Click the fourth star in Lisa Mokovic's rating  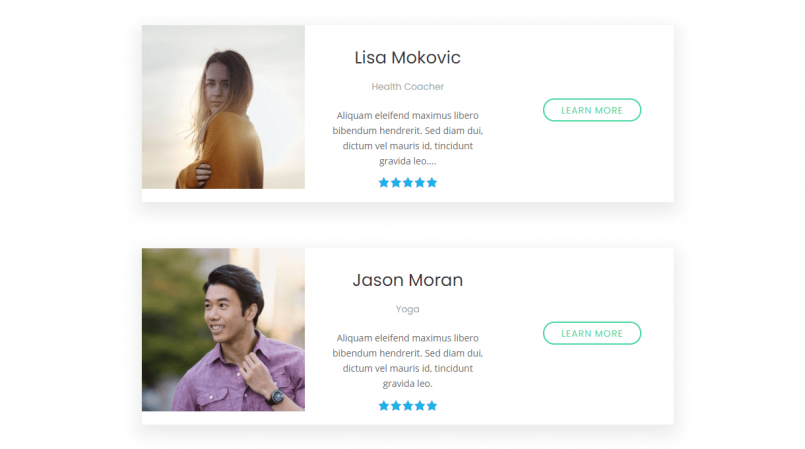[420, 183]
